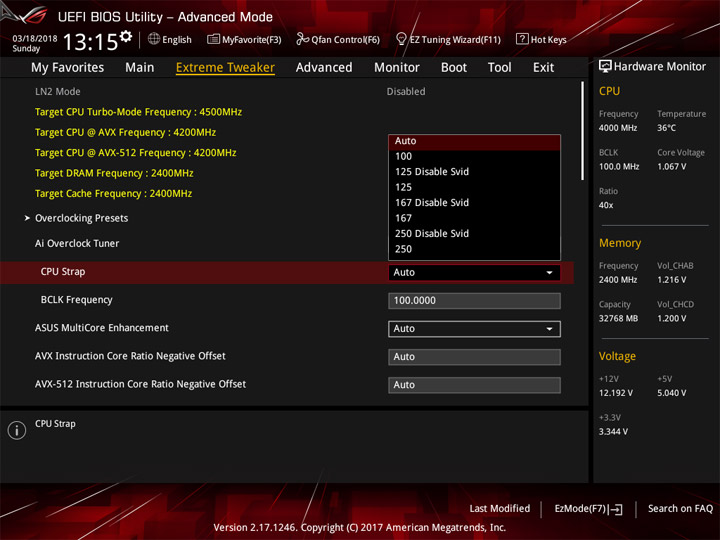Pick 250 Disable Svid option
720x540 pixels.
474,233
